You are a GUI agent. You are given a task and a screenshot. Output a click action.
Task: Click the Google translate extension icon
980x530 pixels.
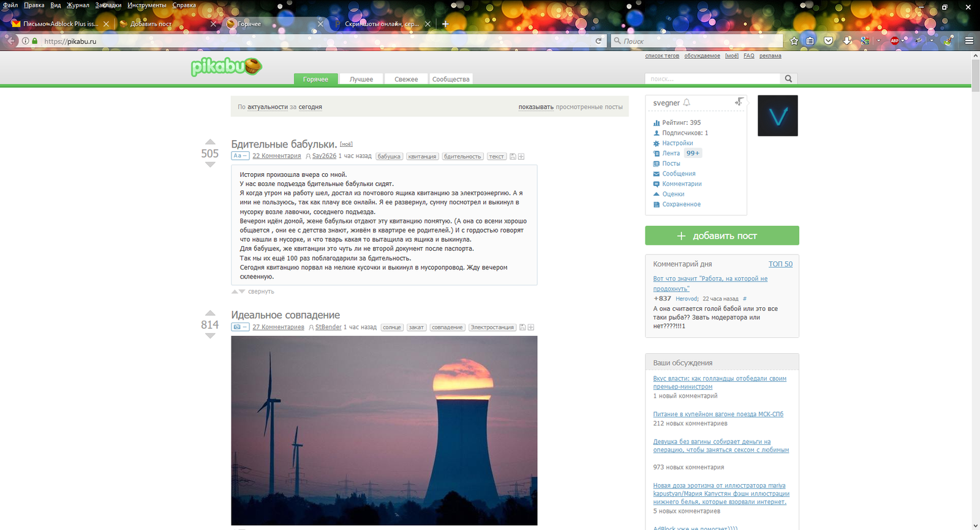click(x=865, y=41)
